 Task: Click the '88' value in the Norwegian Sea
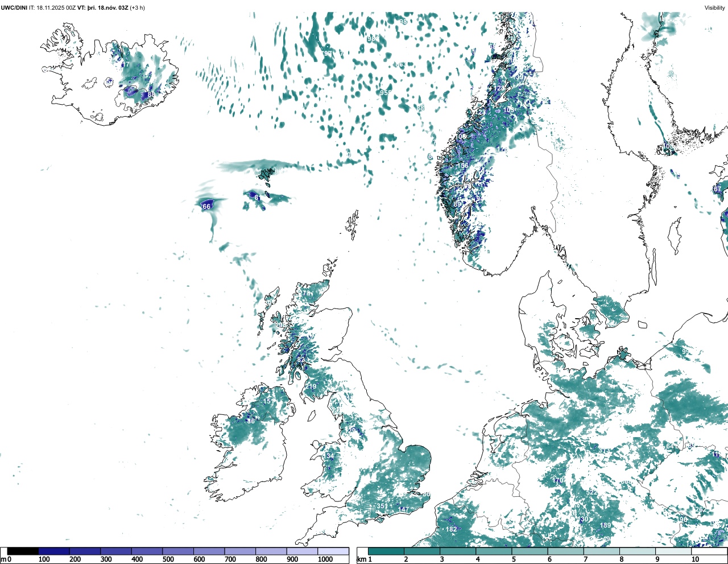point(420,108)
